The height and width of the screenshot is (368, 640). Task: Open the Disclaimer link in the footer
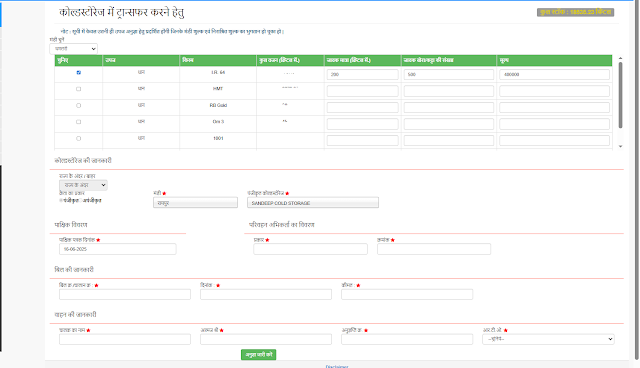[337, 366]
